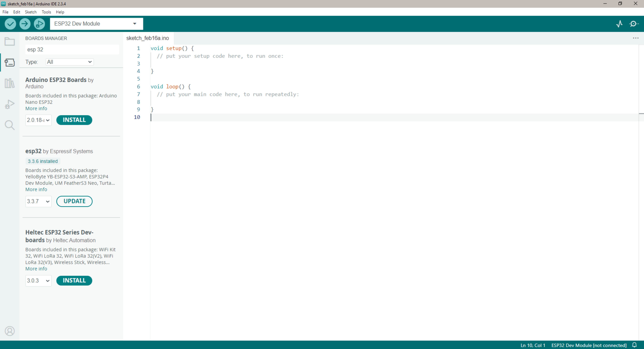Open the Serial Monitor
The image size is (644, 349).
(634, 24)
